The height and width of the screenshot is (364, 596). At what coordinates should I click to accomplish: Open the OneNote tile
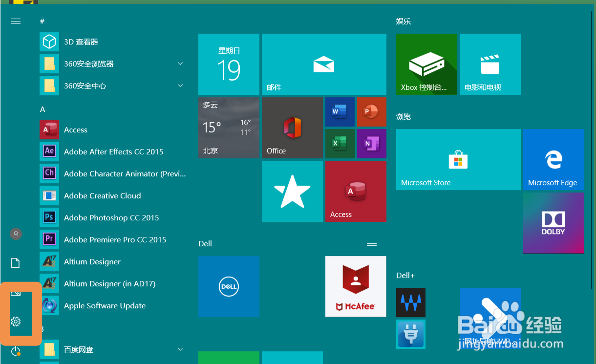372,144
